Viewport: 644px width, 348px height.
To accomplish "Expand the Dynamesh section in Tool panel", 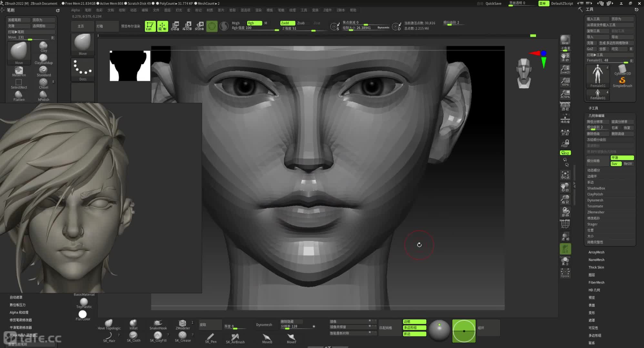I will pyautogui.click(x=595, y=200).
